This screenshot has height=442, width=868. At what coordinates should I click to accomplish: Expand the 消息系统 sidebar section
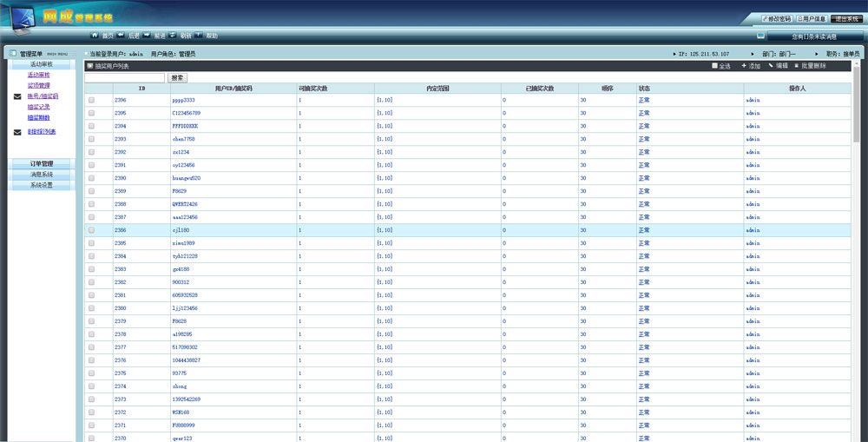point(42,175)
